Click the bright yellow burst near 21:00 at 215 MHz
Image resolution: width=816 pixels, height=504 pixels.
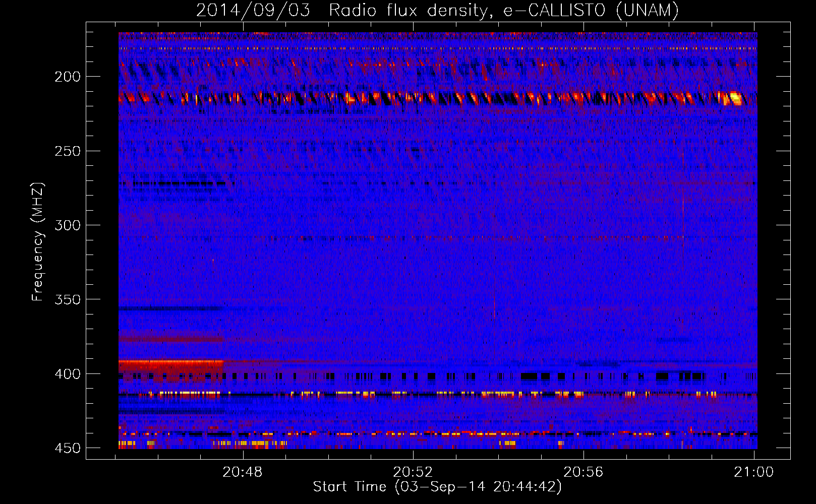coord(732,98)
